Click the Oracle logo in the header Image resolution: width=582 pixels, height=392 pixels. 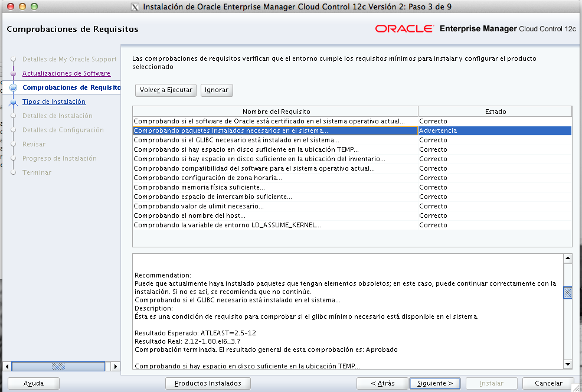(404, 28)
